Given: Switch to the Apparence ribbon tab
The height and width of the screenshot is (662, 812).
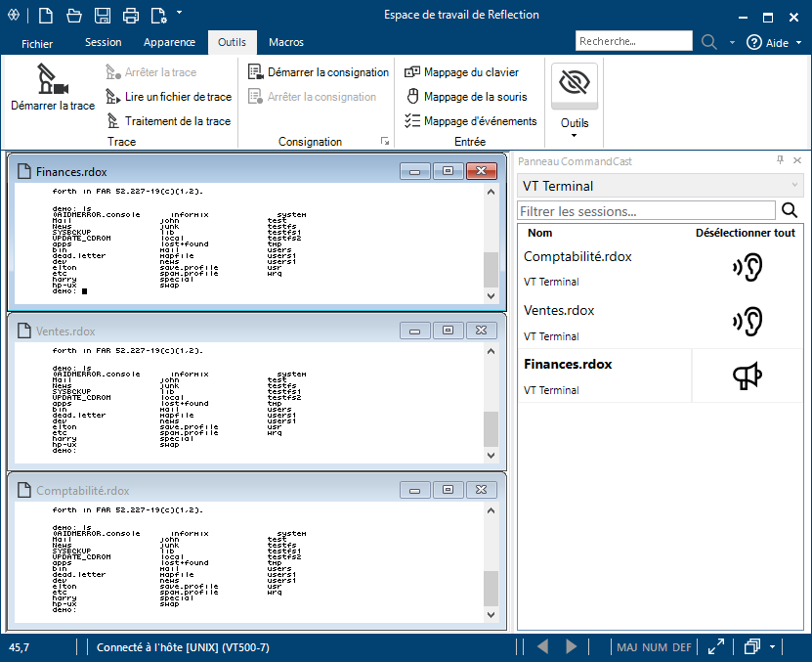Looking at the screenshot, I should [x=168, y=42].
